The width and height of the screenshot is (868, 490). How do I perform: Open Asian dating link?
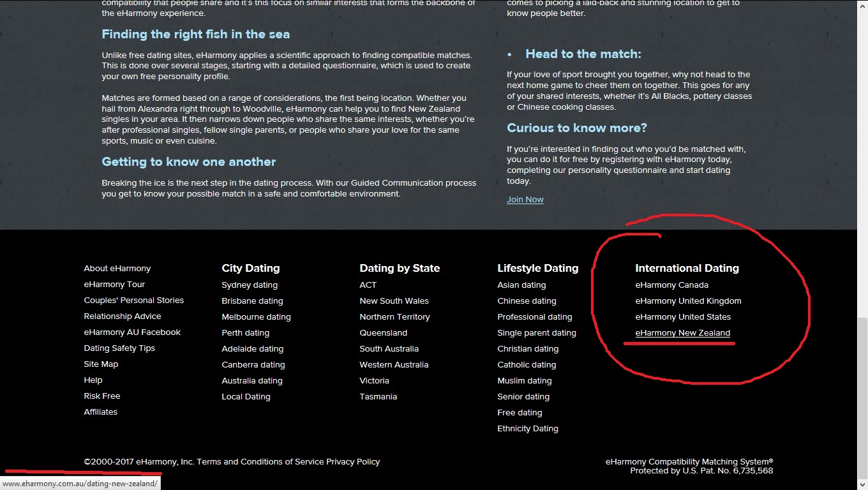coord(521,285)
